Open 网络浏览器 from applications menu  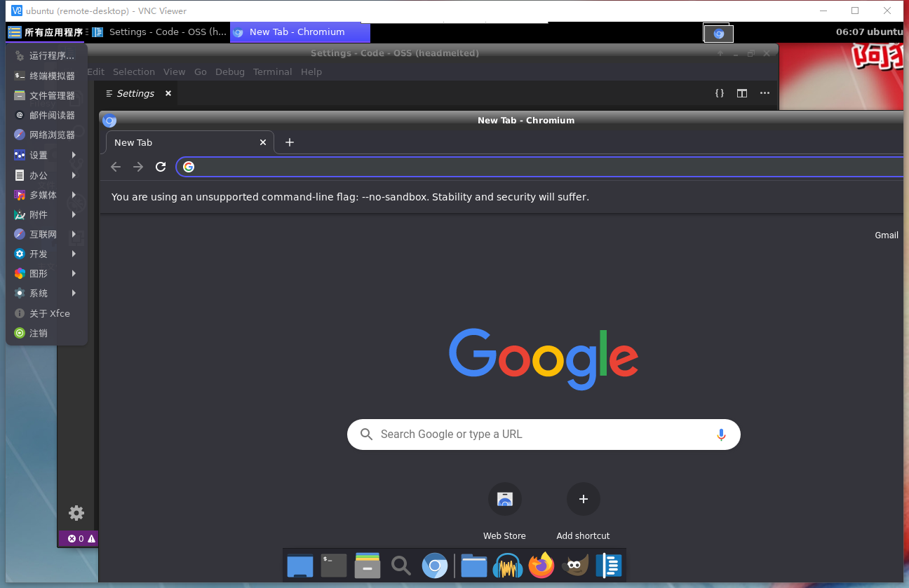point(46,135)
